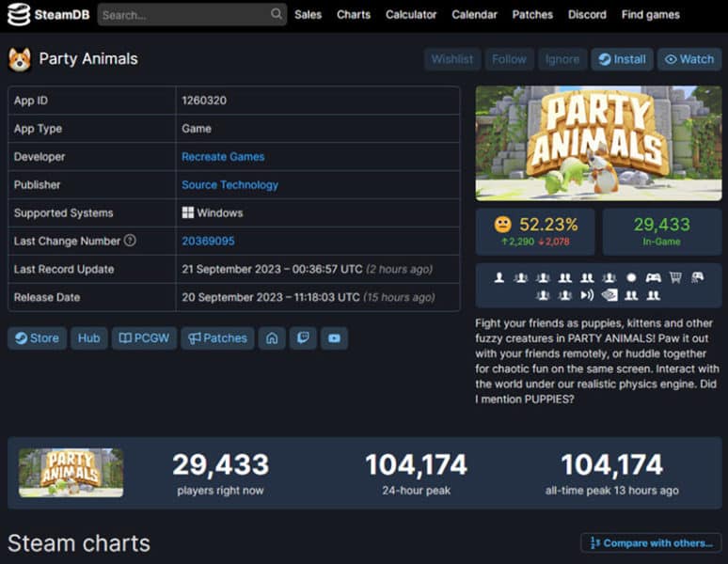This screenshot has height=564, width=728.
Task: Click the Party Animals corgi app icon
Action: click(20, 59)
